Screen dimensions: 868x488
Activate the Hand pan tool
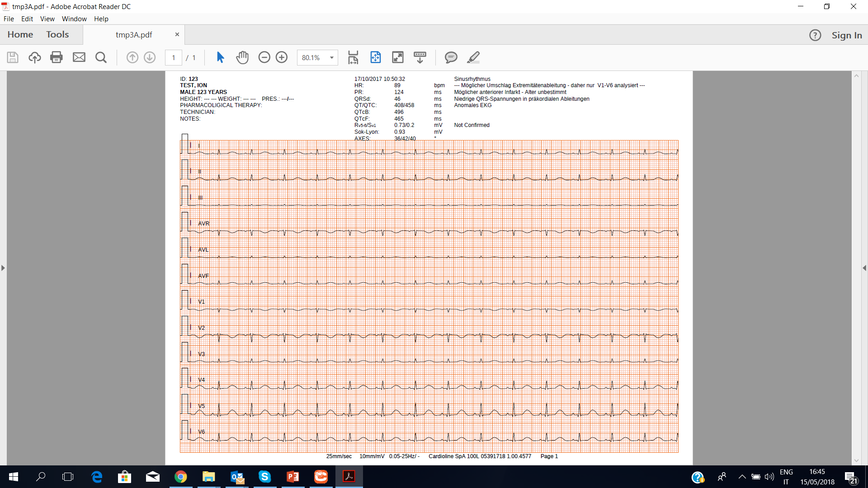point(242,57)
